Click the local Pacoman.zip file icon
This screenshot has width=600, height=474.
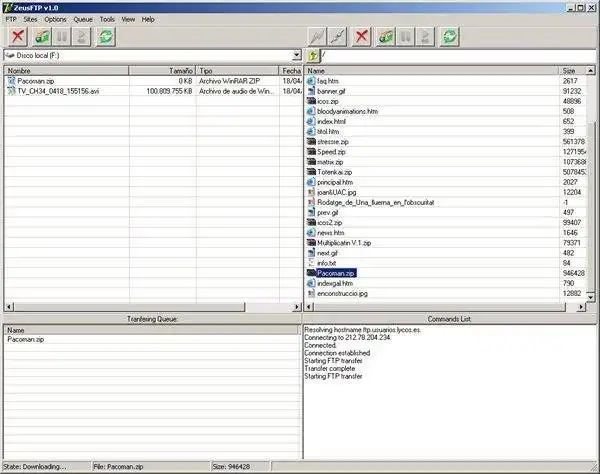[x=11, y=81]
